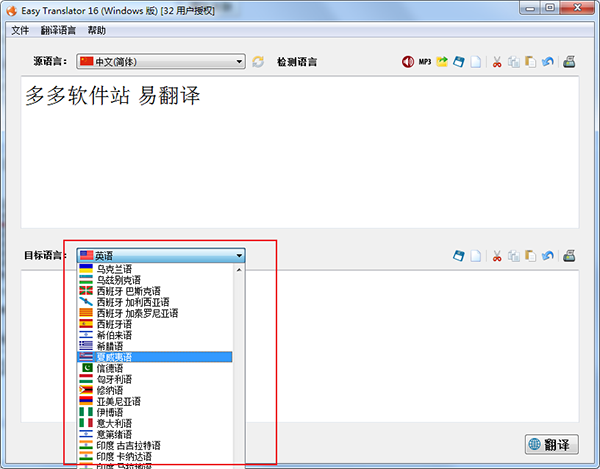Screen dimensions: 600x469
Task: Export the speech using the MP3 icon
Action: tap(425, 62)
